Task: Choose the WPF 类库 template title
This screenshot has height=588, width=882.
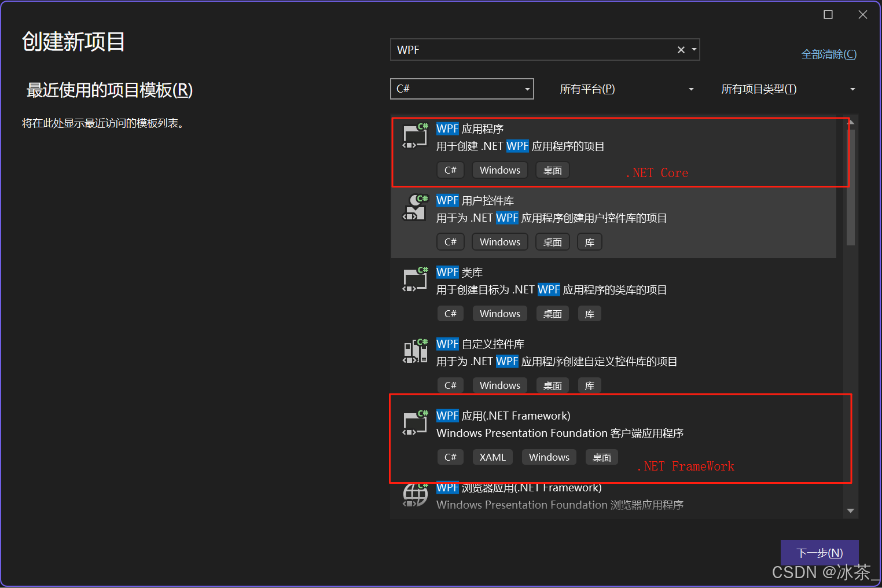Action: coord(460,272)
